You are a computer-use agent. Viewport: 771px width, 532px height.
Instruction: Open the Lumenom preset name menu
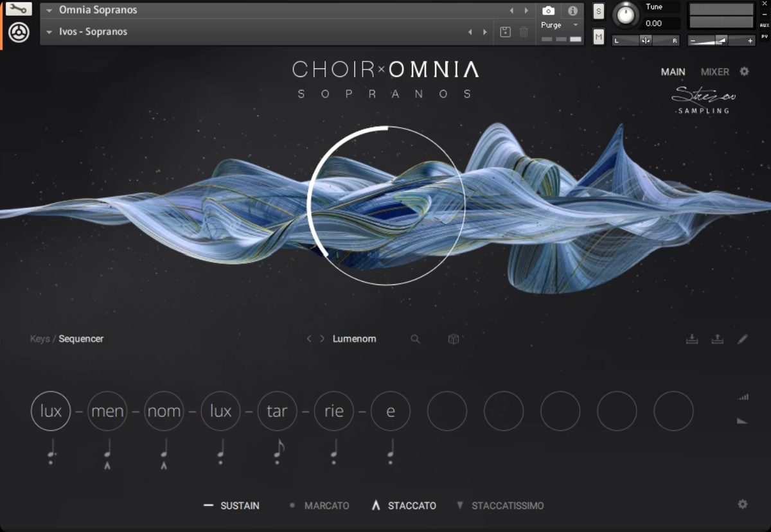pos(354,339)
